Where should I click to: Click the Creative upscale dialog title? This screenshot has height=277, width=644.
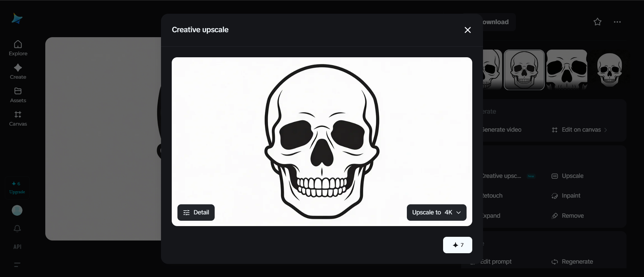tap(200, 30)
